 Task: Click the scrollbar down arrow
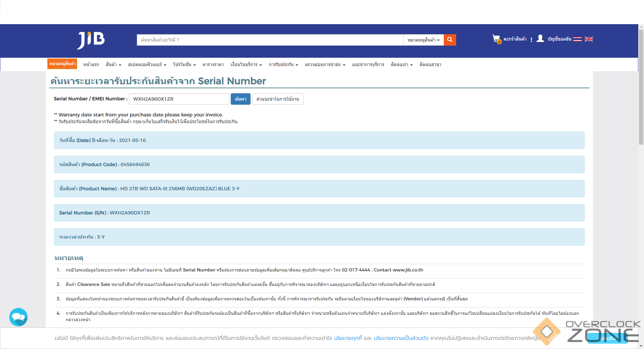[x=641, y=346]
